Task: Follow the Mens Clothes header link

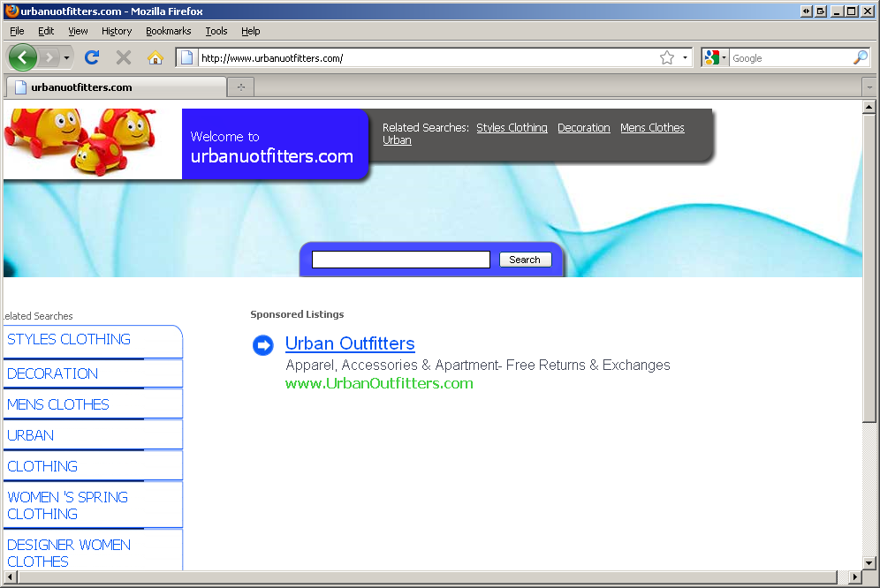Action: click(652, 127)
